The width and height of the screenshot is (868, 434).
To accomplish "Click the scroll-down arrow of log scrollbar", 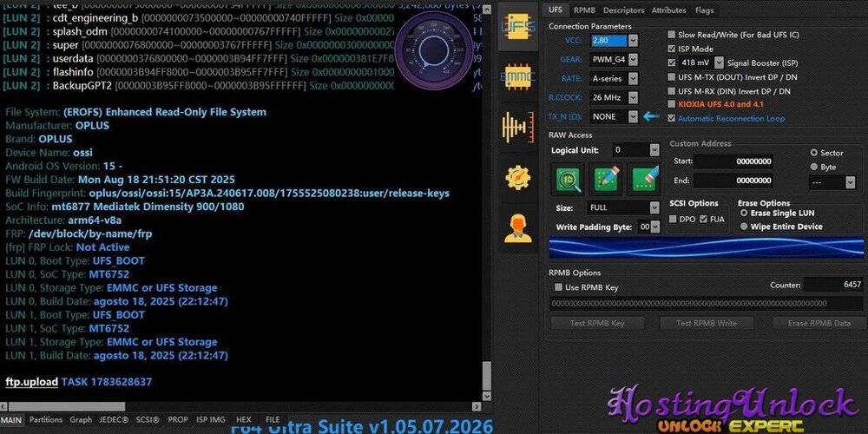I will pos(487,397).
